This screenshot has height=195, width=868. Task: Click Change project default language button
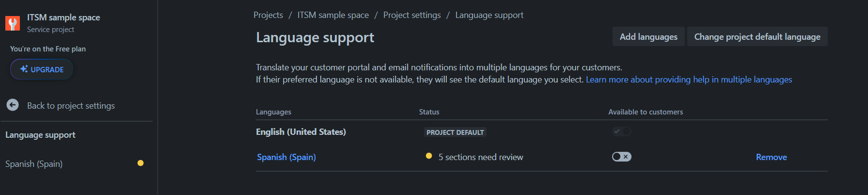tap(757, 37)
